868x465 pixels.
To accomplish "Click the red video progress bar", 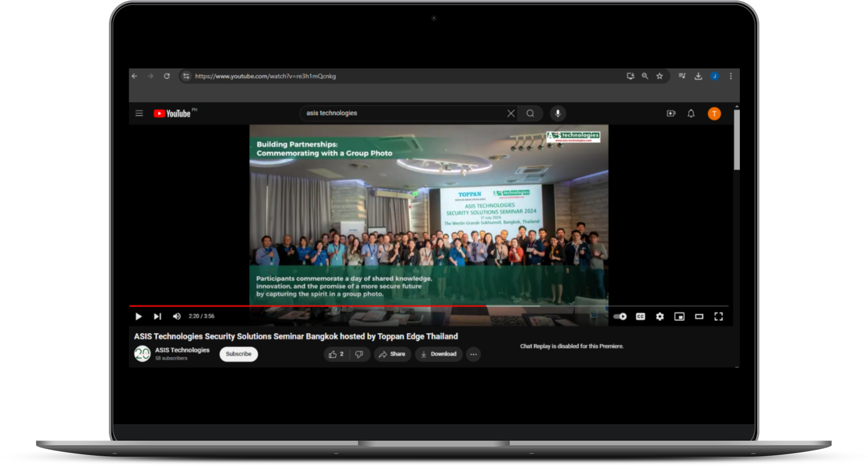I will click(307, 306).
